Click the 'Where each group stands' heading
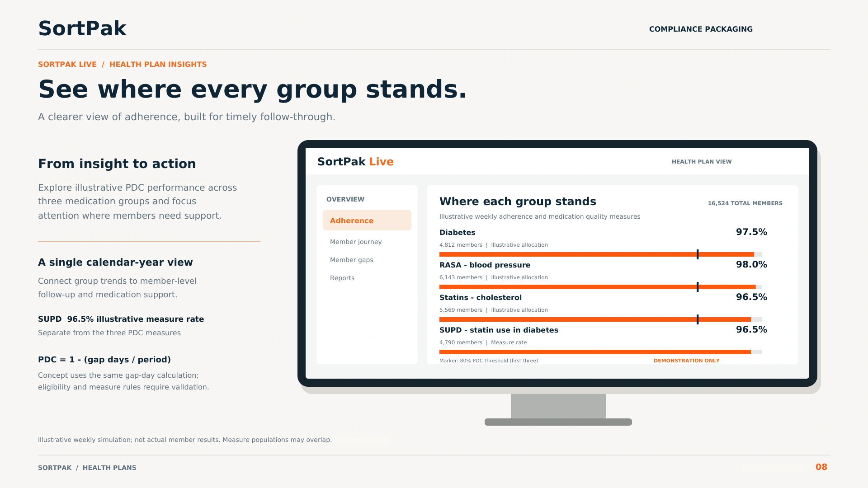Viewport: 868px width, 488px height. [x=518, y=202]
